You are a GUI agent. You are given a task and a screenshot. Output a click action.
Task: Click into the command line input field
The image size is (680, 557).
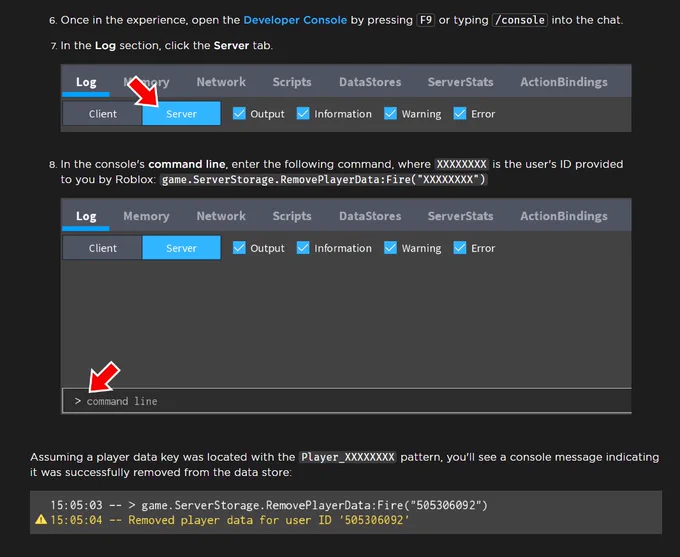[x=347, y=401]
